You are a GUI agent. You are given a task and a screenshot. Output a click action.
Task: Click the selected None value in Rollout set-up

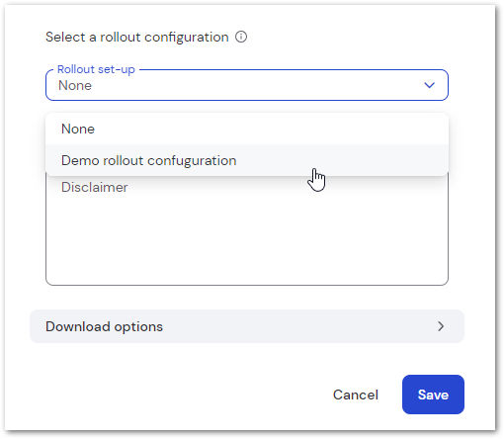coord(75,86)
